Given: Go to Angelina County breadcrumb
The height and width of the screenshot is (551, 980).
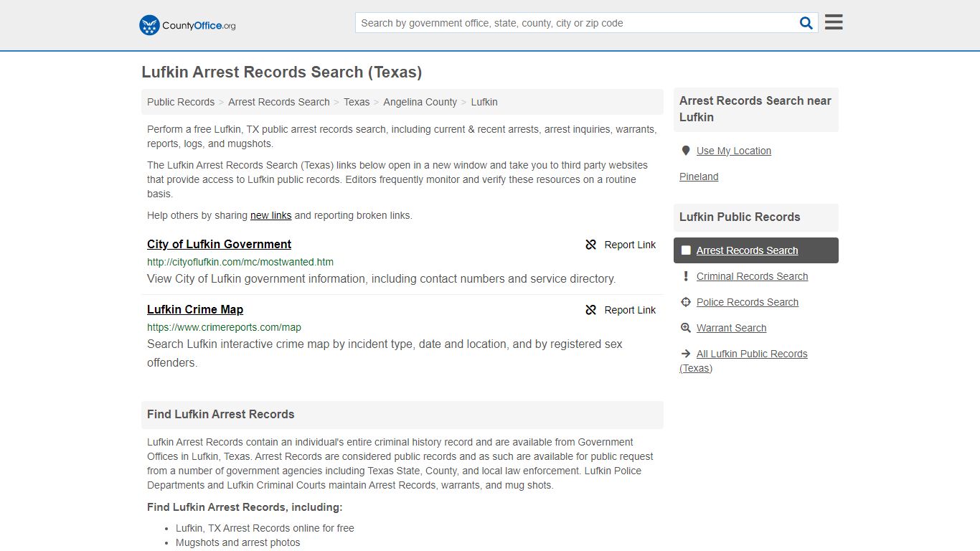Looking at the screenshot, I should [x=420, y=102].
